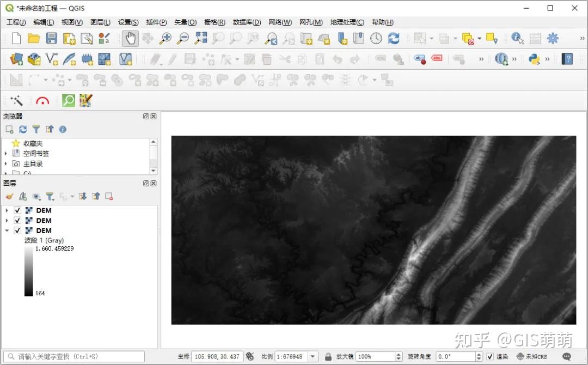Filter the Browser panel funnel icon
This screenshot has width=588, height=365.
pyautogui.click(x=36, y=129)
